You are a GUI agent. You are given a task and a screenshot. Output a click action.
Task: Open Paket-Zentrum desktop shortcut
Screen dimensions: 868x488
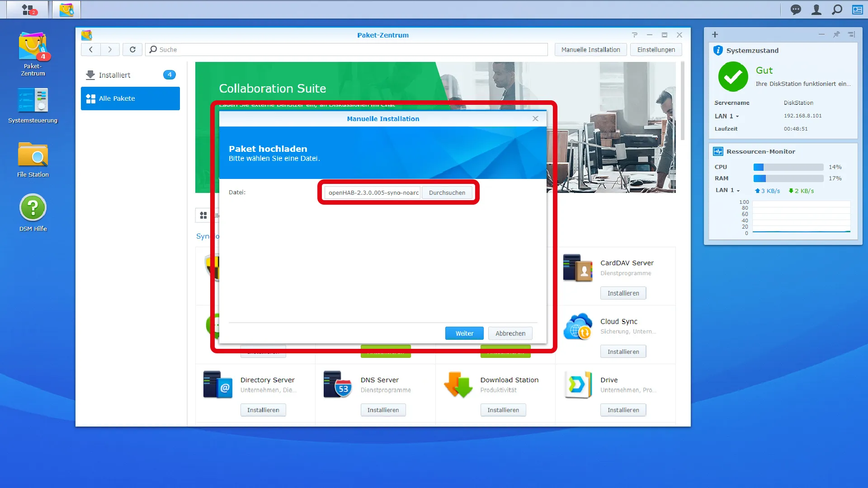tap(33, 54)
